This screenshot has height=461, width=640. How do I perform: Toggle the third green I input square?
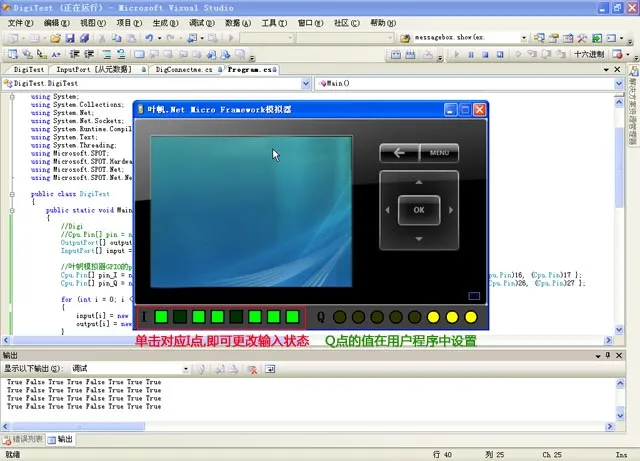tap(199, 317)
